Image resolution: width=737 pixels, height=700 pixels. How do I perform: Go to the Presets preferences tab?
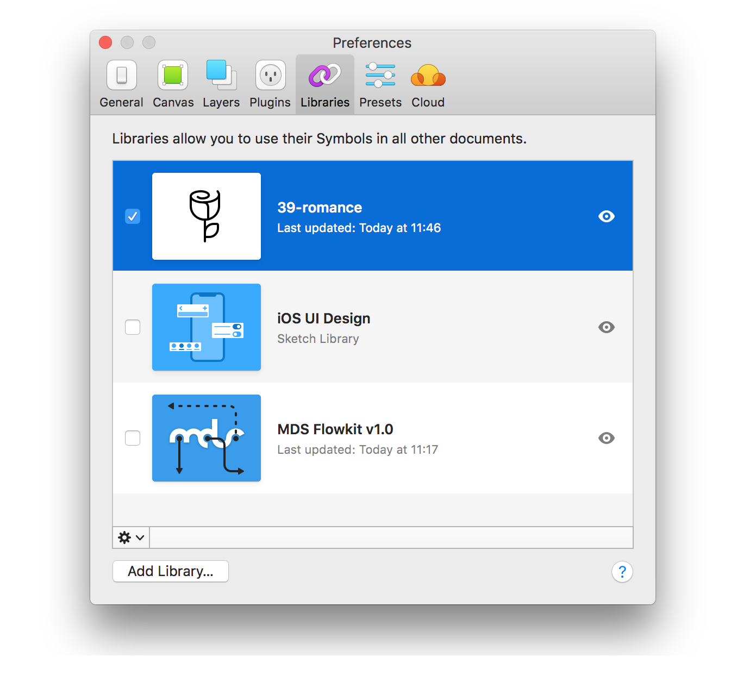pos(380,85)
